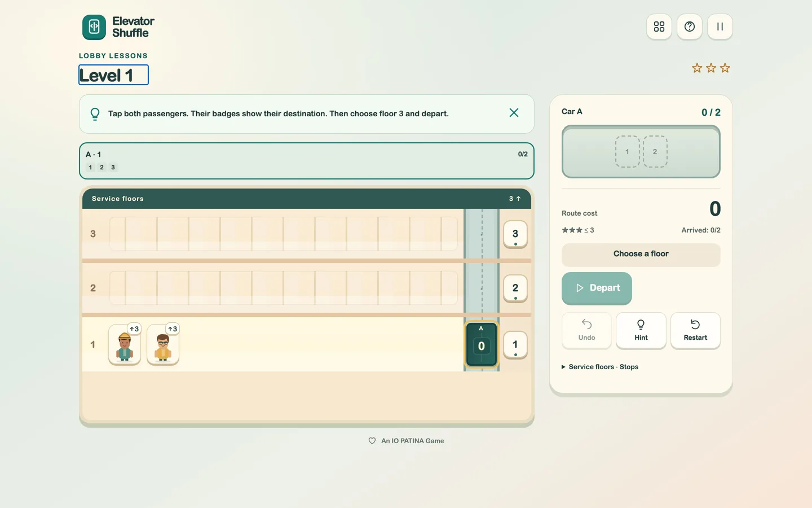812x508 pixels.
Task: Choose floor 1 call button
Action: 515,345
